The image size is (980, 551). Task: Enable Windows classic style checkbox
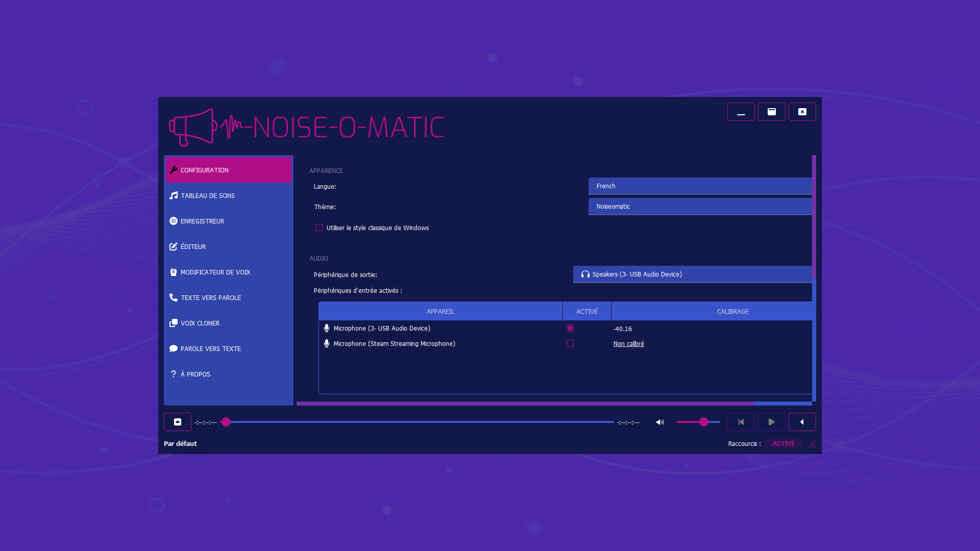[x=319, y=228]
